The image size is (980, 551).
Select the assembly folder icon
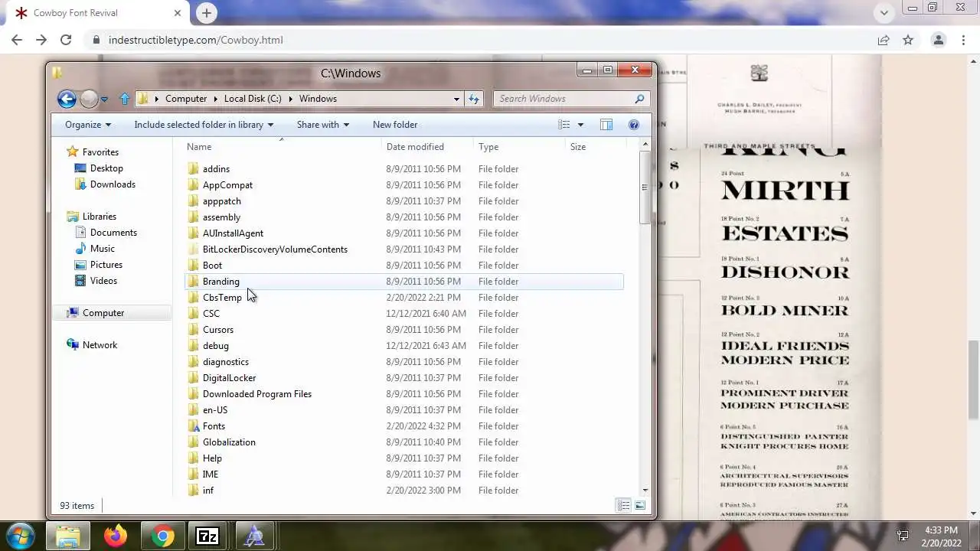[193, 217]
